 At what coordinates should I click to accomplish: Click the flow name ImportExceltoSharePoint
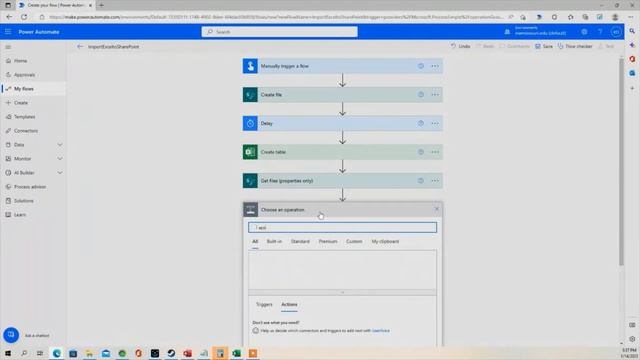pyautogui.click(x=113, y=47)
